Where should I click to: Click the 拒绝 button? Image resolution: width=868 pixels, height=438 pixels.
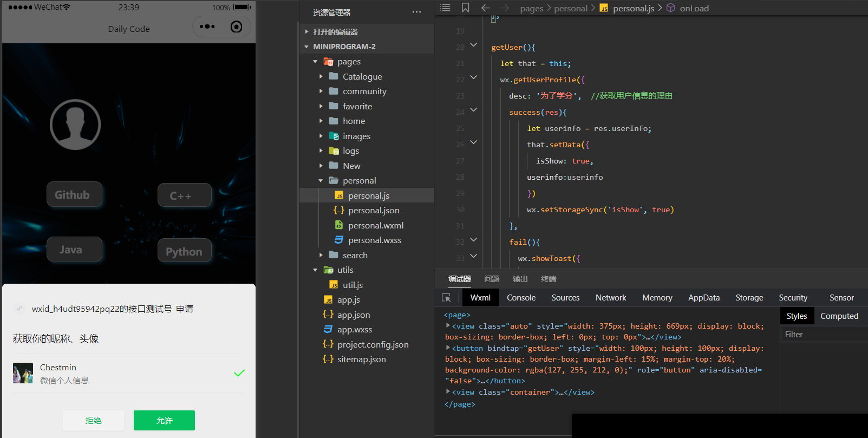(x=93, y=420)
